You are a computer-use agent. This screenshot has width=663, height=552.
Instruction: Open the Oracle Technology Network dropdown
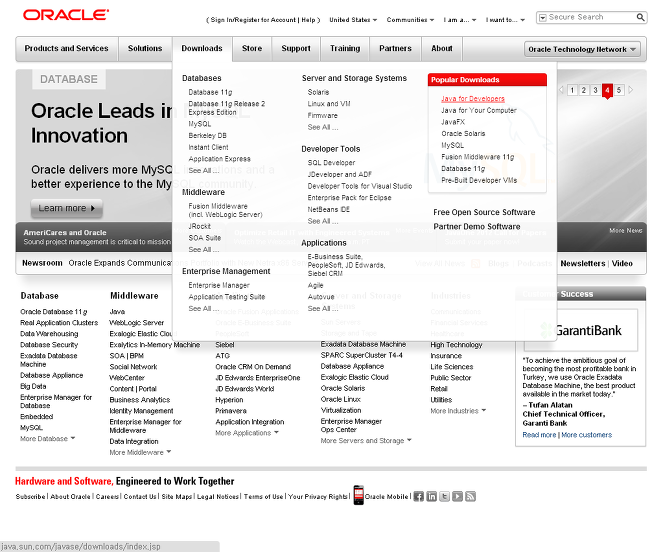(x=582, y=49)
